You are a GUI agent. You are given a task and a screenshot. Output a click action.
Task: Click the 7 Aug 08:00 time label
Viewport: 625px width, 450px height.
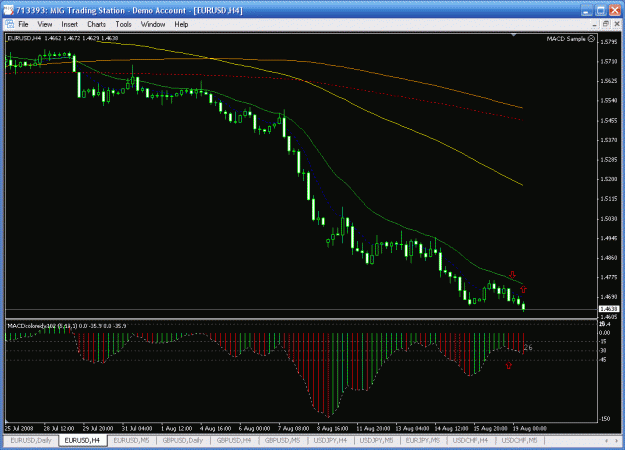coord(293,428)
